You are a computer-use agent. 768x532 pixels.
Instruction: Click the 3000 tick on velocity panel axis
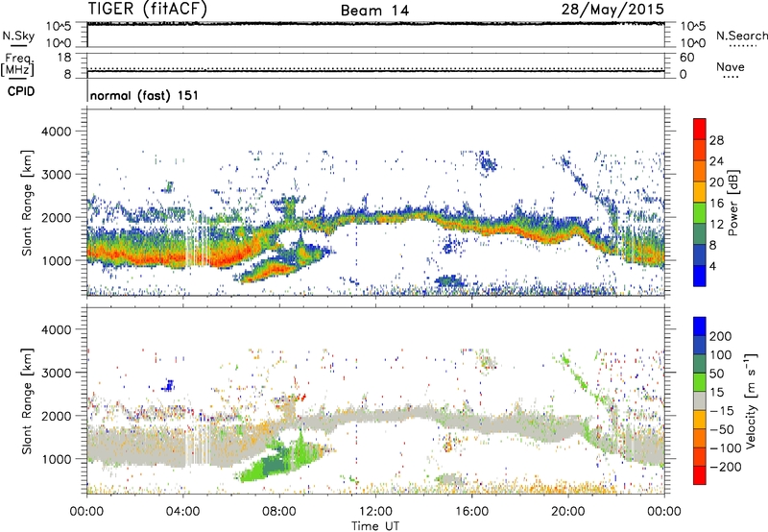pos(56,373)
